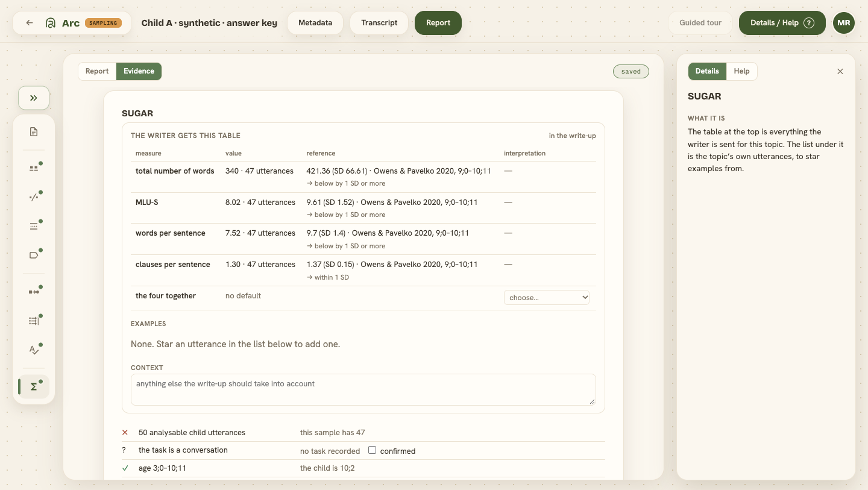This screenshot has height=490, width=868.
Task: Click the 'total number of words' measure
Action: click(175, 171)
